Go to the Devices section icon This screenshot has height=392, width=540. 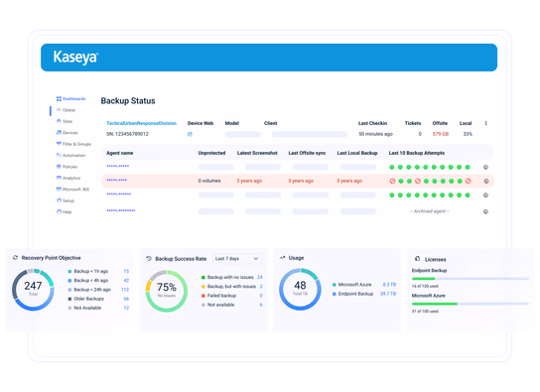coord(59,133)
